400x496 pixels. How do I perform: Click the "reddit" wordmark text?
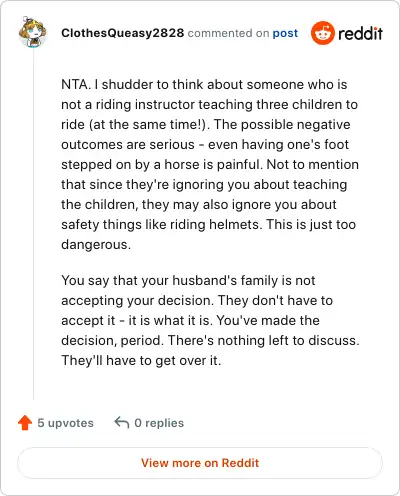coord(360,33)
